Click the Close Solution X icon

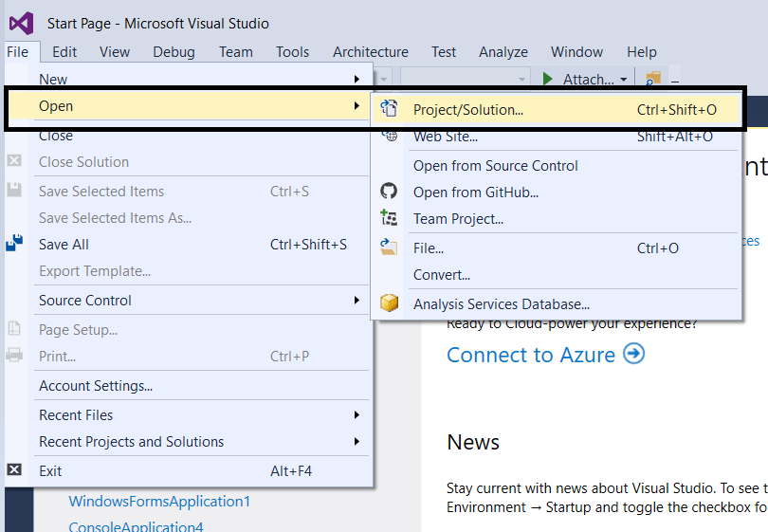pyautogui.click(x=14, y=160)
